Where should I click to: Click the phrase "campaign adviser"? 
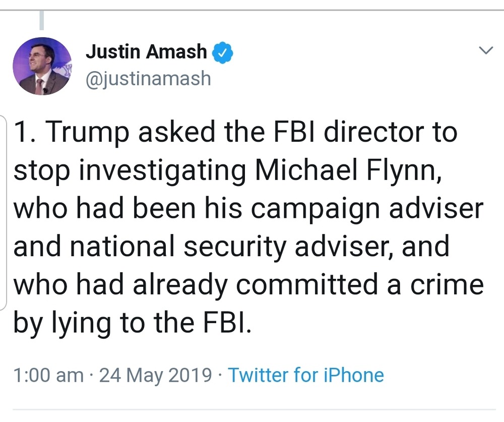373,208
